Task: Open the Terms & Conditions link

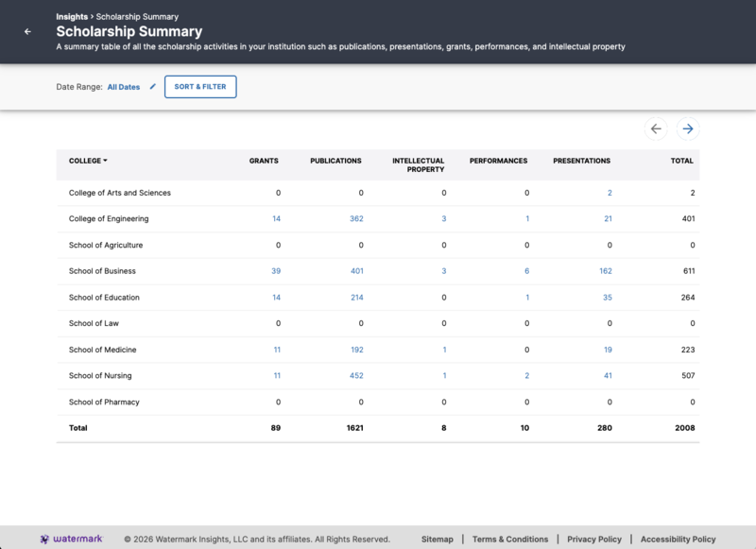Action: [x=508, y=538]
